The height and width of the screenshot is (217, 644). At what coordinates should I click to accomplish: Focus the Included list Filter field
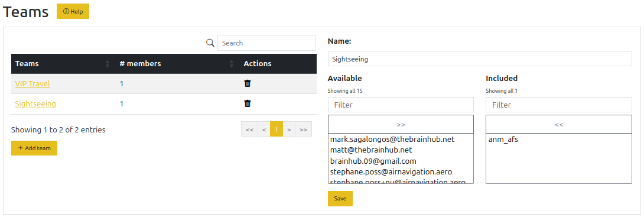click(558, 105)
